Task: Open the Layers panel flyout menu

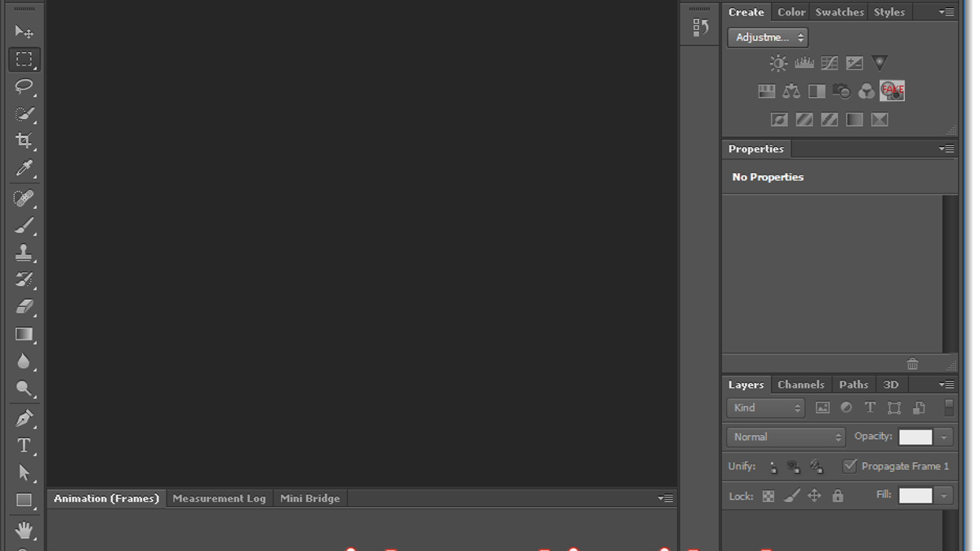Action: (x=947, y=384)
